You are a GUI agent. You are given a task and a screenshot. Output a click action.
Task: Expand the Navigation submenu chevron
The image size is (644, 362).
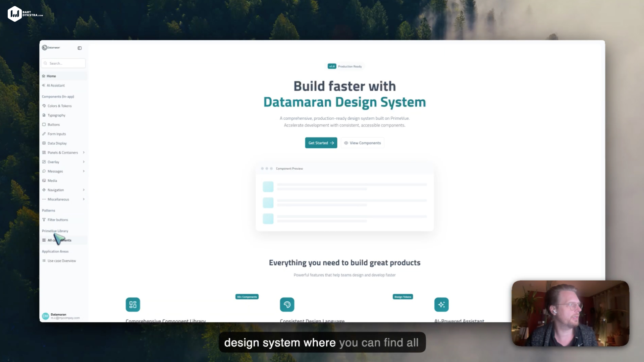84,190
